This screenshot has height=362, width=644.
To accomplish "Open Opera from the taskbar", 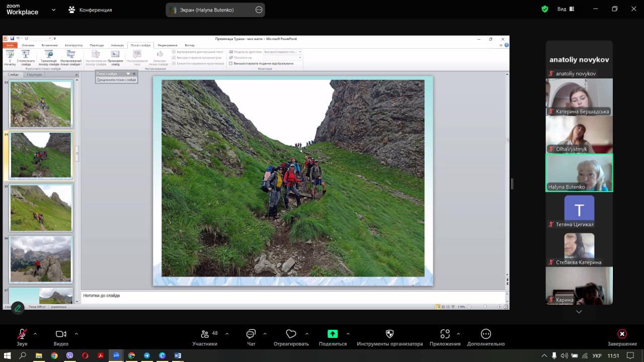I will (x=85, y=355).
